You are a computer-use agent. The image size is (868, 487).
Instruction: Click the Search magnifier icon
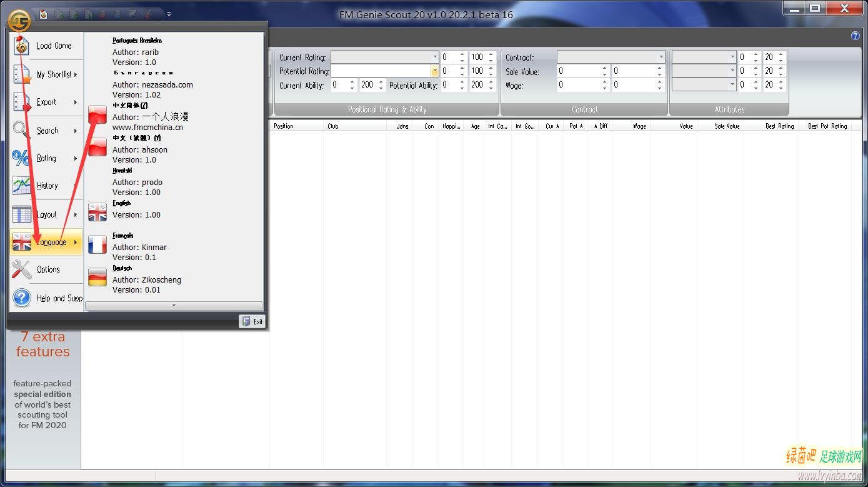pos(21,130)
